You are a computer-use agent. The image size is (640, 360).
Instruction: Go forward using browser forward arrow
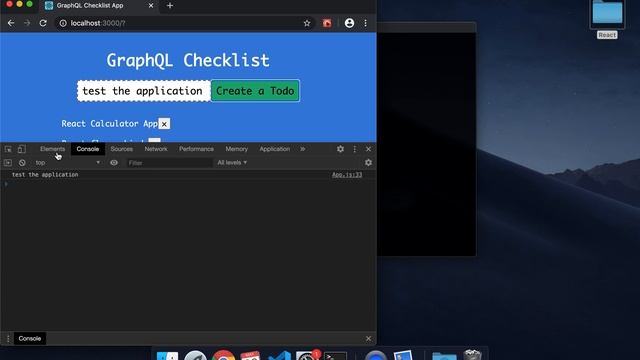(x=27, y=23)
